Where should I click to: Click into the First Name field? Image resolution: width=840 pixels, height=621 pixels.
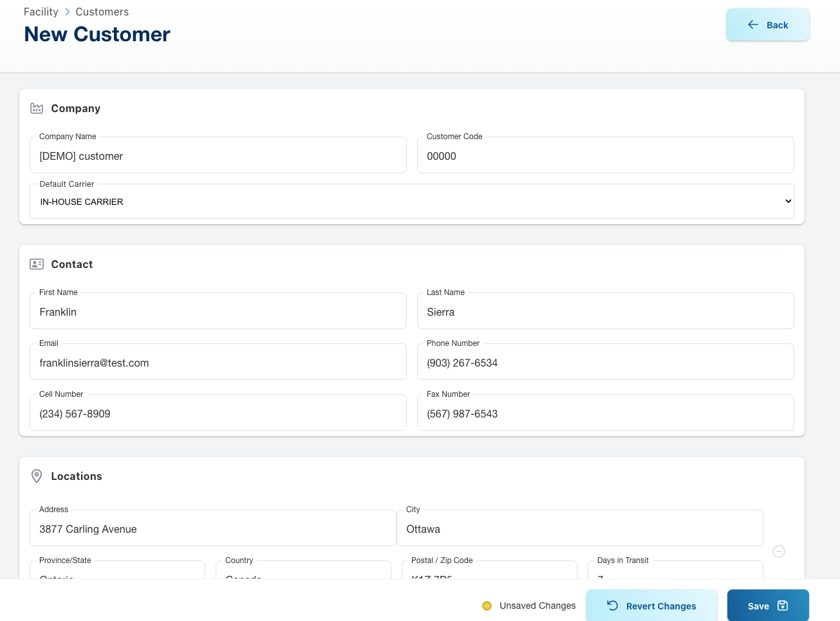[x=218, y=312]
